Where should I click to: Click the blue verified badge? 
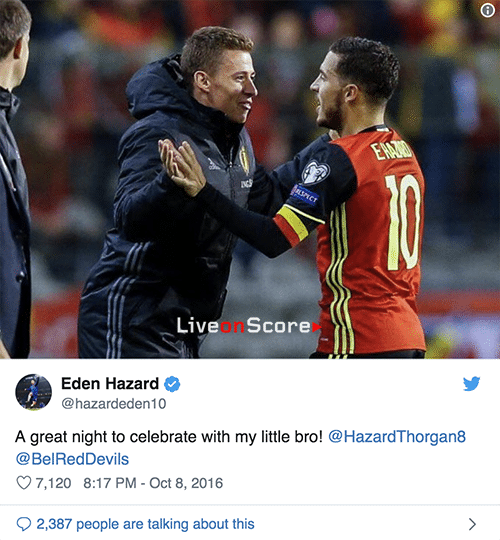[172, 384]
